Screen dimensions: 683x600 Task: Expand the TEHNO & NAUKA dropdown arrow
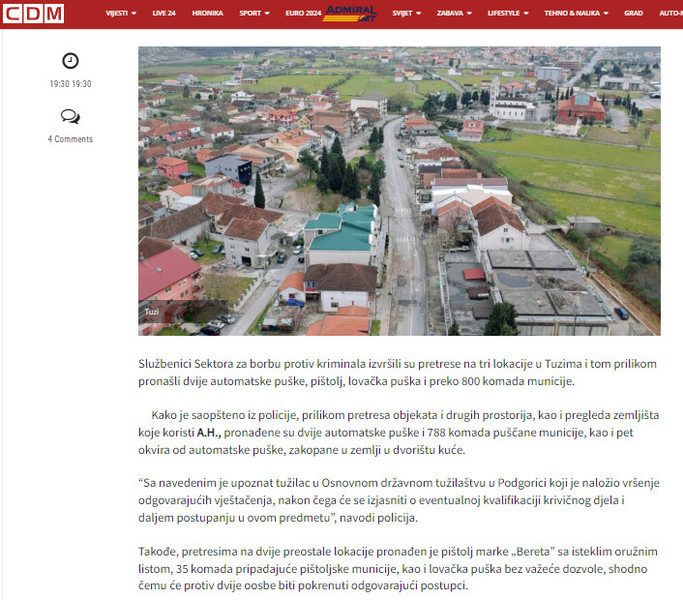point(606,14)
